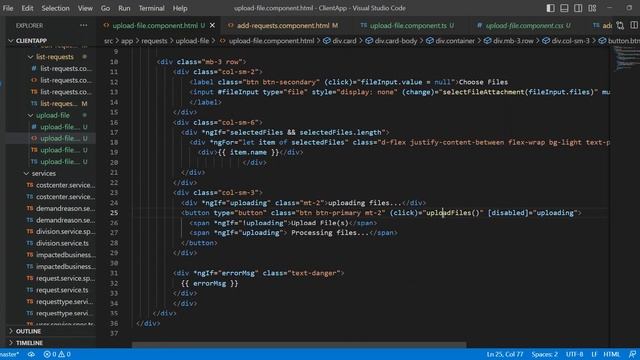Click '{{ item.name }}' on line 19
The image size is (640, 360).
(248, 152)
